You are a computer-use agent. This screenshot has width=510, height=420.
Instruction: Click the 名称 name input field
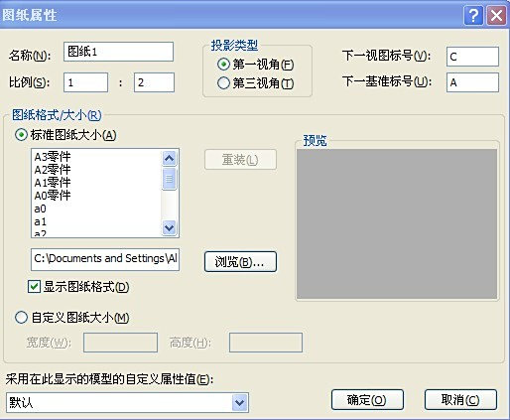coord(118,52)
